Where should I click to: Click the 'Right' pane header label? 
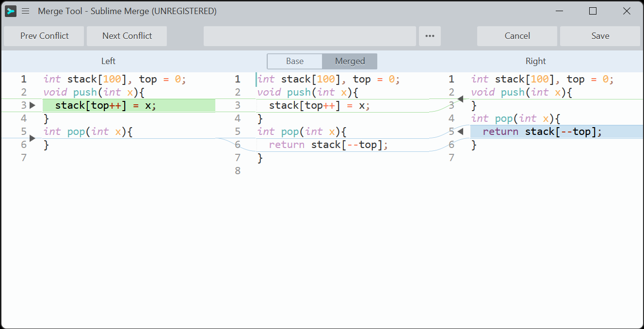click(x=535, y=61)
